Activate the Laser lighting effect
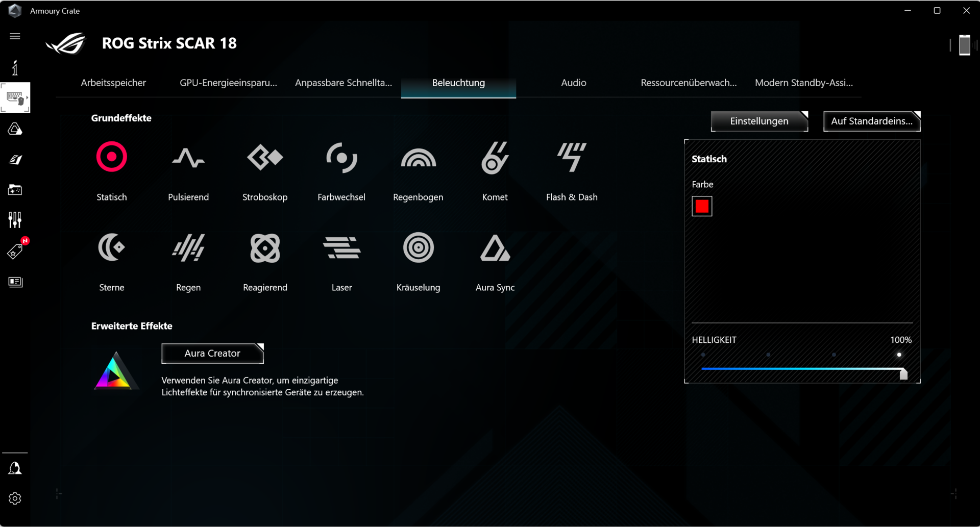The height and width of the screenshot is (527, 980). pyautogui.click(x=341, y=247)
